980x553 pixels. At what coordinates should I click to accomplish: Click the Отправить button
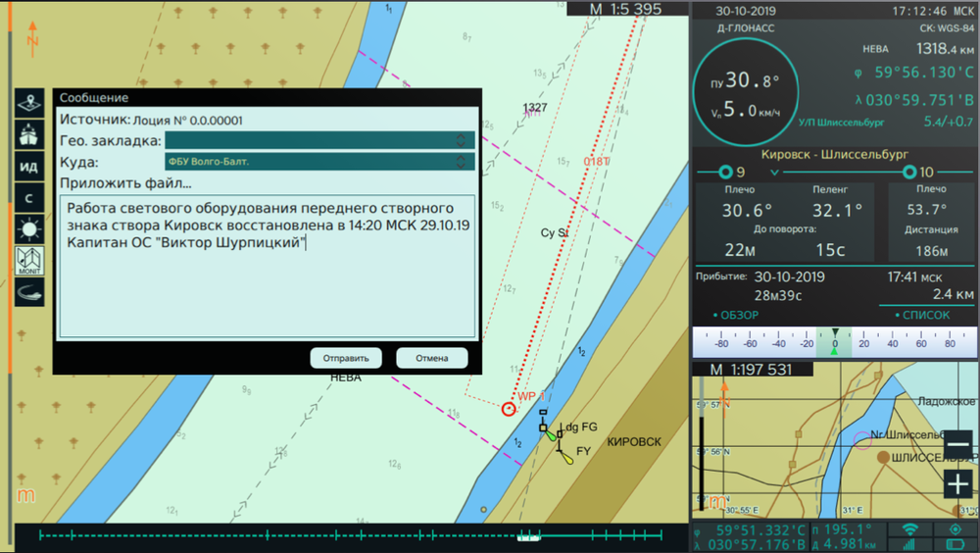[346, 358]
